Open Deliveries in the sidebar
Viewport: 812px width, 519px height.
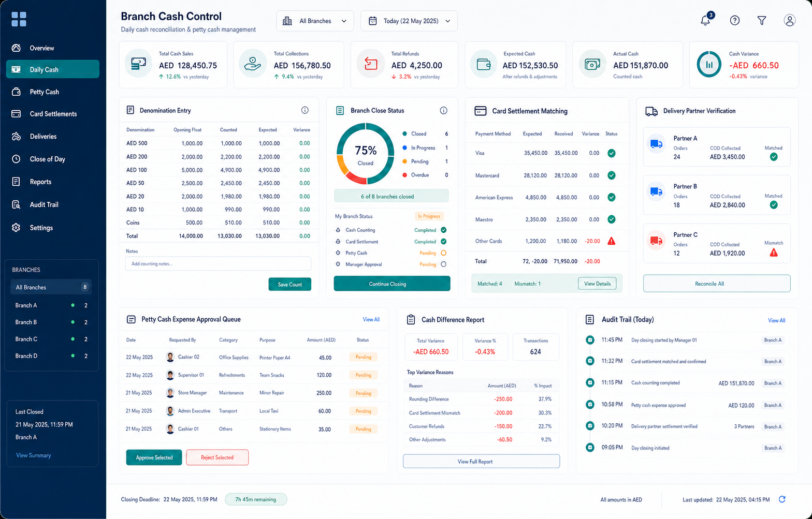pos(52,137)
